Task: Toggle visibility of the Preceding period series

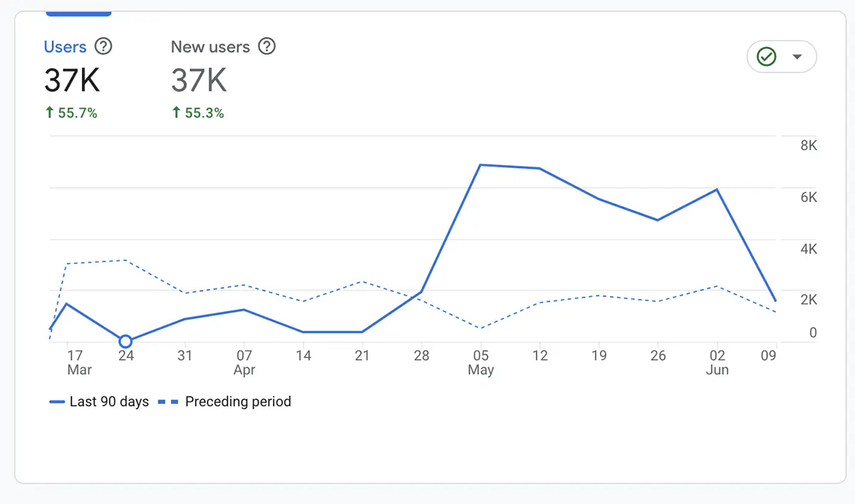Action: pyautogui.click(x=238, y=401)
